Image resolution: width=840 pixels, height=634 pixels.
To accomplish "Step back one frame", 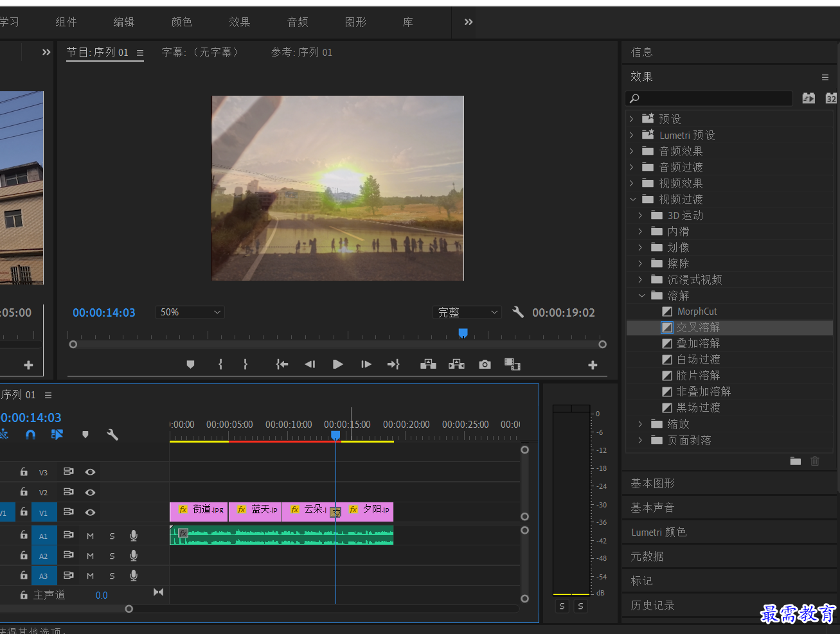I will click(x=310, y=364).
